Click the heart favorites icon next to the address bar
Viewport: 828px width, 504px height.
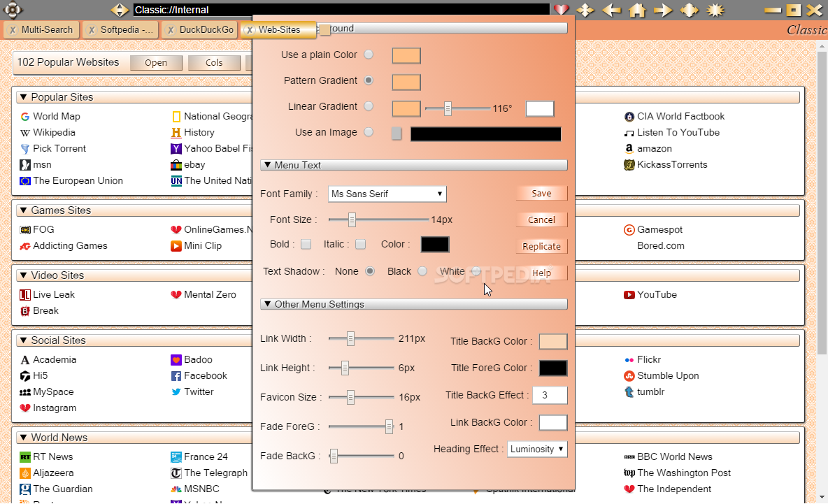click(562, 10)
